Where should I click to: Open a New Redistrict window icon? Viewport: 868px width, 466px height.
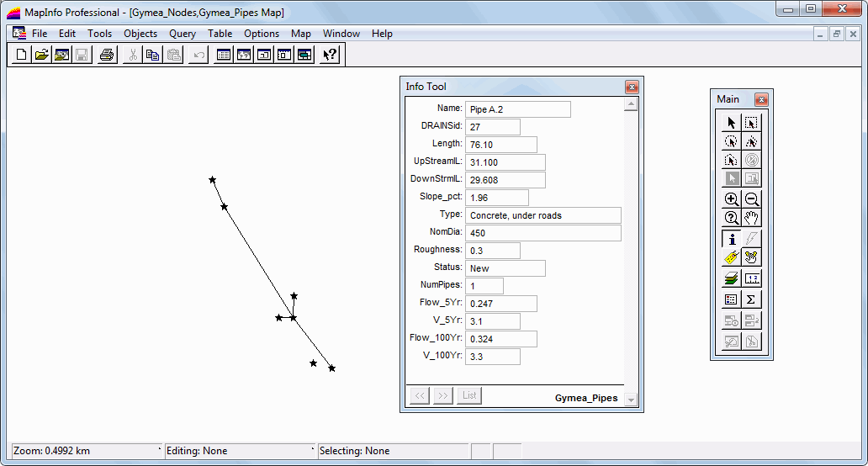(305, 55)
